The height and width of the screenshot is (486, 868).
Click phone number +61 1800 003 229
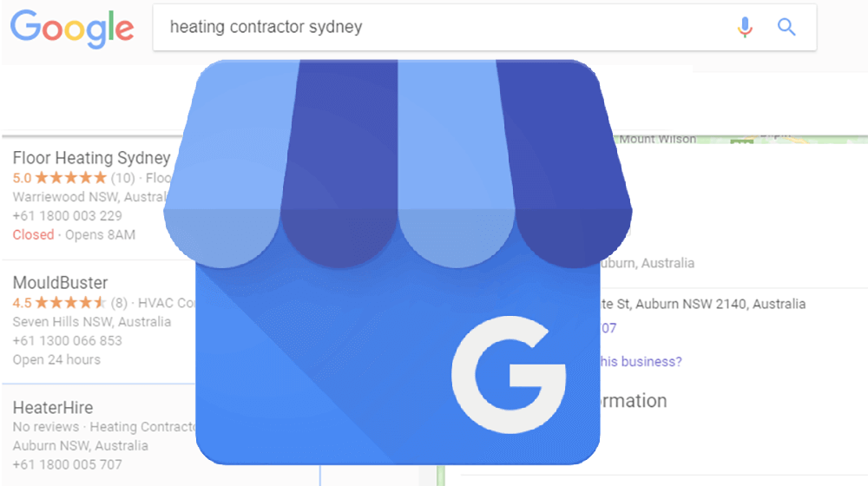(67, 216)
